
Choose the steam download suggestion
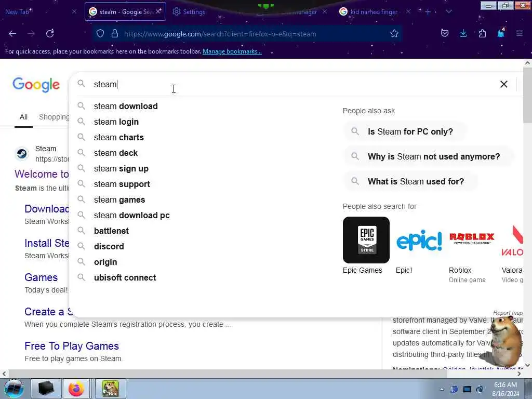(x=126, y=106)
